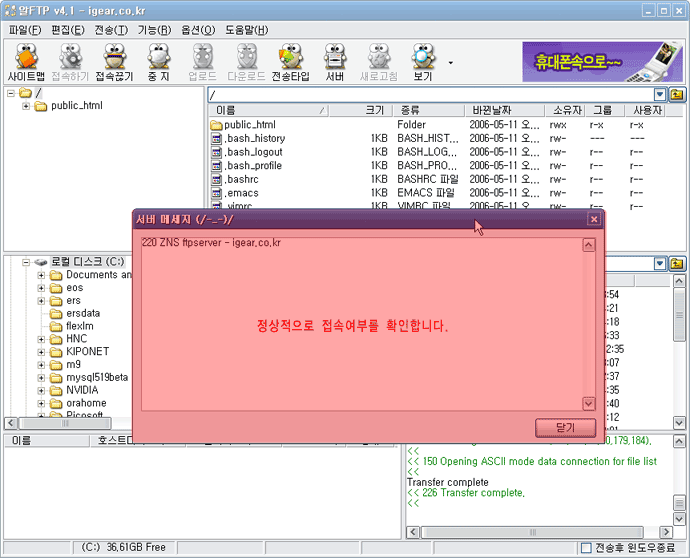Expand the Documents folder in local tree
This screenshot has height=558, width=690.
coord(42,275)
